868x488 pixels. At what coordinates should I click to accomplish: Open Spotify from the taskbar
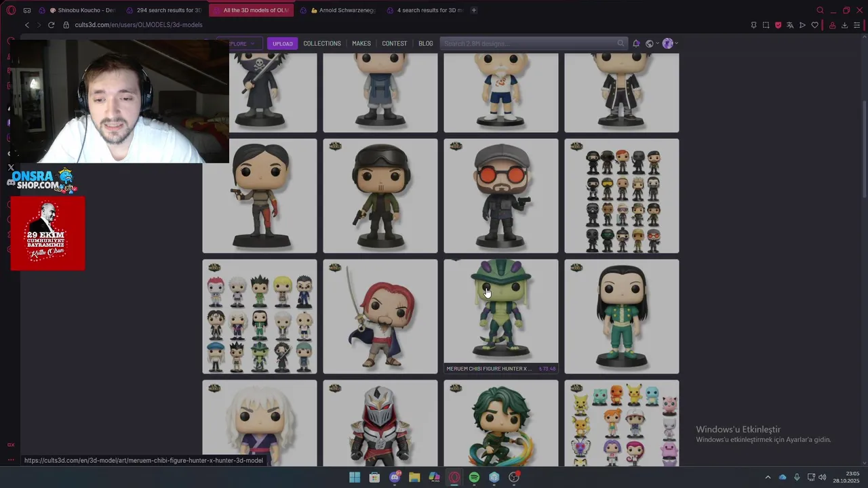[x=474, y=477]
